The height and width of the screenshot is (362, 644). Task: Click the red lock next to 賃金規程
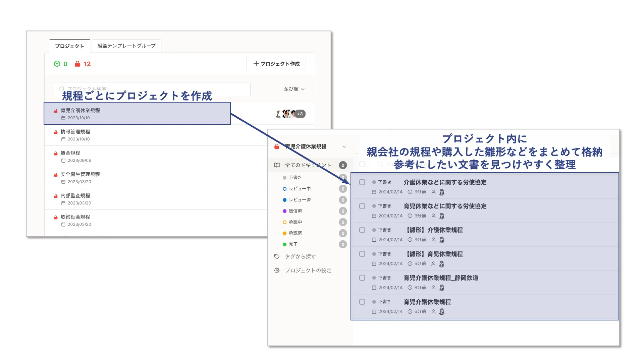(x=56, y=153)
